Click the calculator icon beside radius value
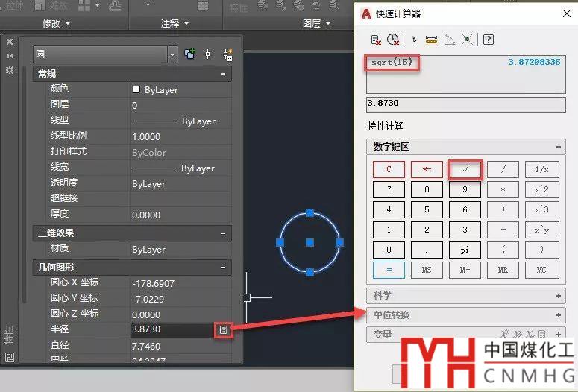The image size is (578, 392). [x=222, y=329]
